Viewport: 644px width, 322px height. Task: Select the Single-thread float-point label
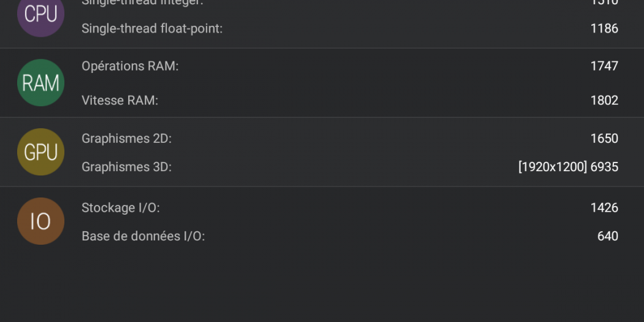pyautogui.click(x=151, y=28)
